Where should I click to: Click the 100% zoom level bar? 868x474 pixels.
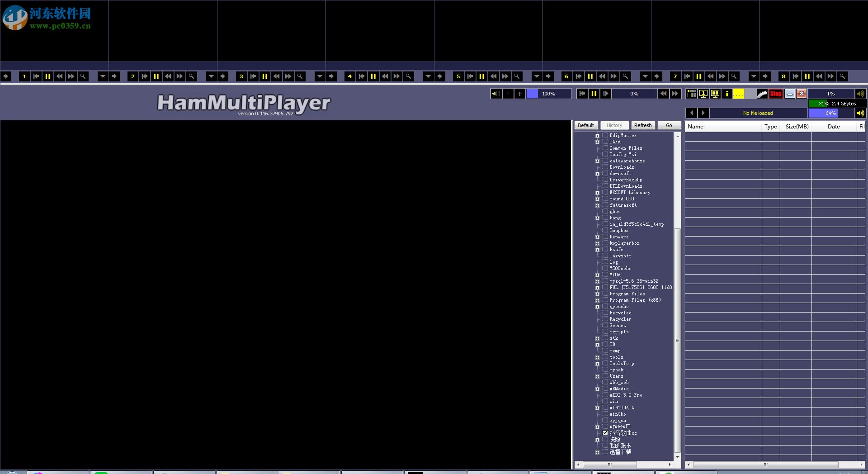549,94
